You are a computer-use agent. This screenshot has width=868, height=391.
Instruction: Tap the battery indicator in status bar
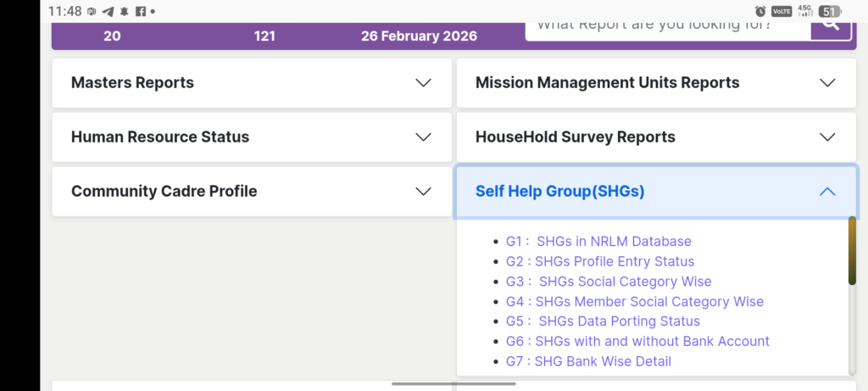pyautogui.click(x=829, y=11)
